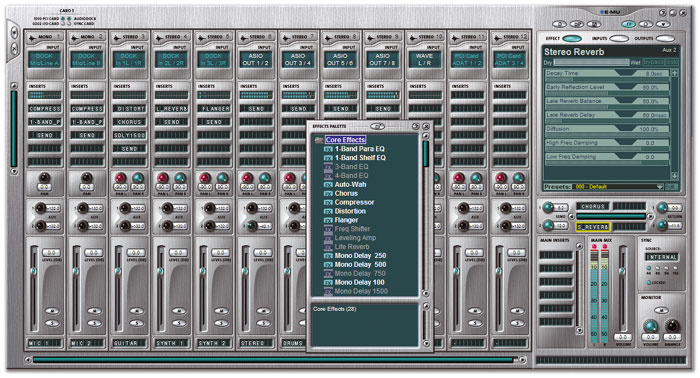Open the help question-mark icon near E-MU logo

(x=662, y=13)
